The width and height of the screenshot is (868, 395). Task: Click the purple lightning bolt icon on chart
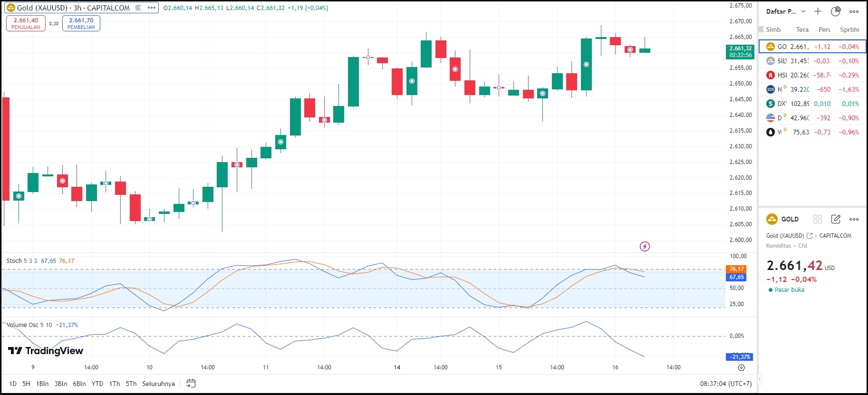(645, 246)
